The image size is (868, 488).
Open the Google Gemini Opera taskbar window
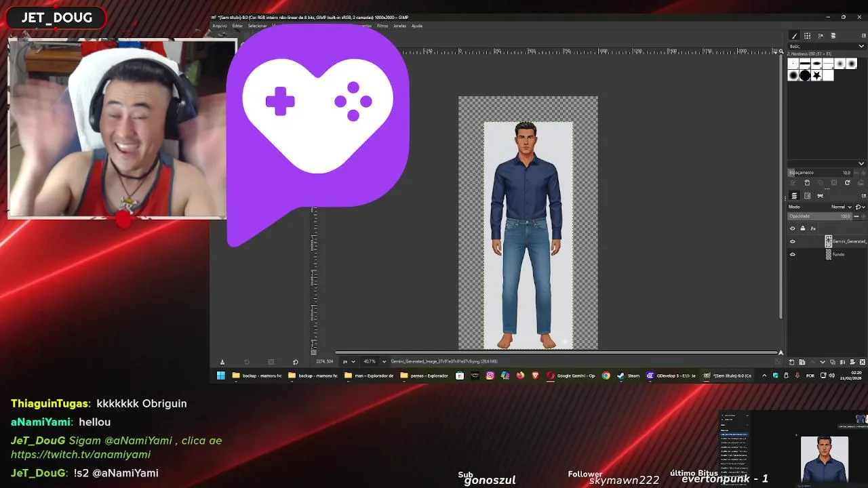(572, 375)
